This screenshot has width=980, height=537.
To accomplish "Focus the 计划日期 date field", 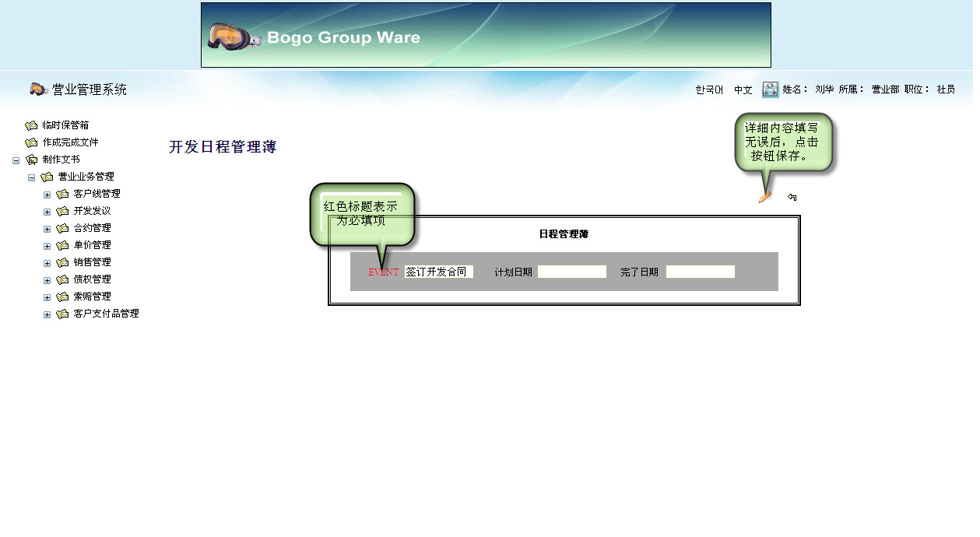I will [571, 272].
